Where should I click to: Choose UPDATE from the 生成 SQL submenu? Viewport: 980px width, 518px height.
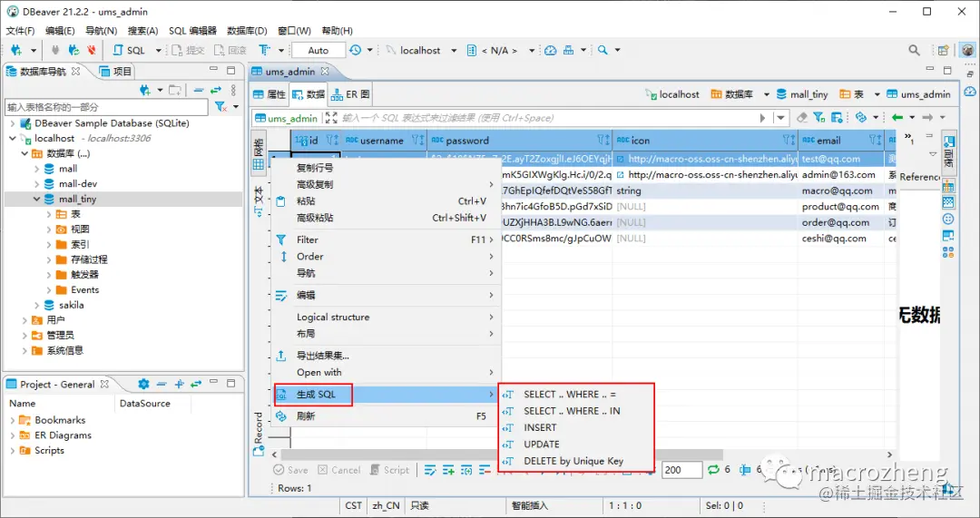pyautogui.click(x=575, y=445)
